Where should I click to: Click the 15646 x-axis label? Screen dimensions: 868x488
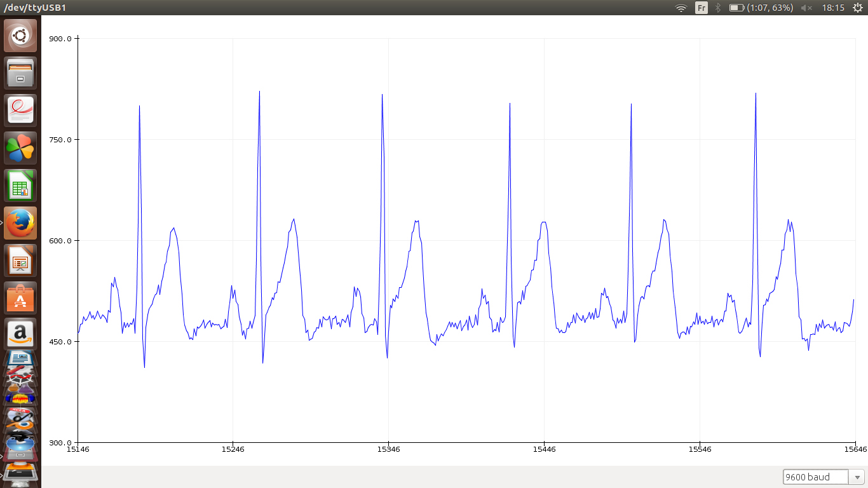(855, 449)
